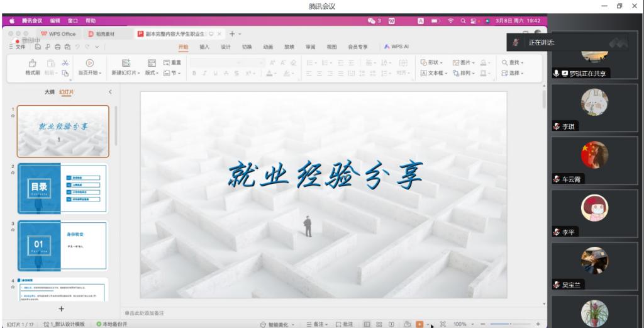Viewport: 644px width, 328px height.
Task: Click the Text Box (文本框) icon
Action: [424, 73]
